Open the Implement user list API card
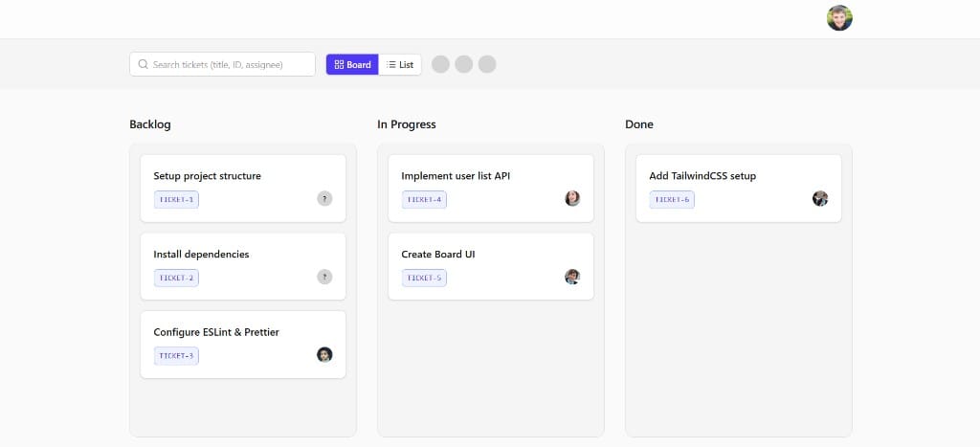Viewport: 980px width, 447px height. [491, 189]
